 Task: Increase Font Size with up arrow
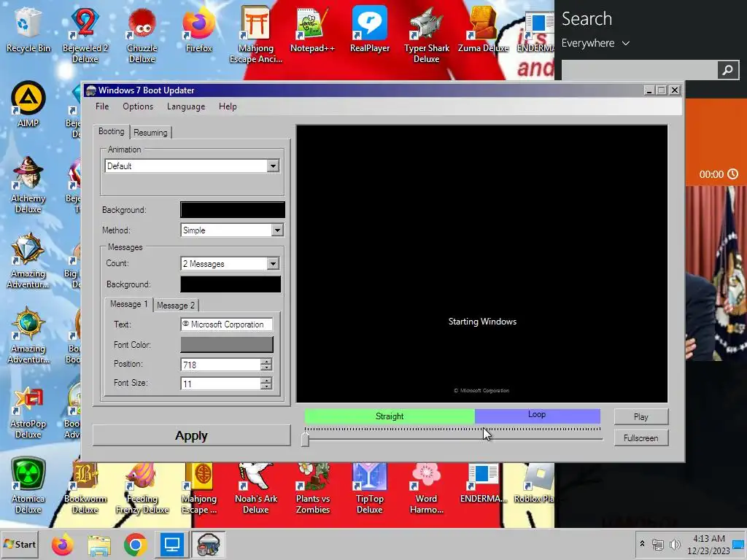point(266,381)
